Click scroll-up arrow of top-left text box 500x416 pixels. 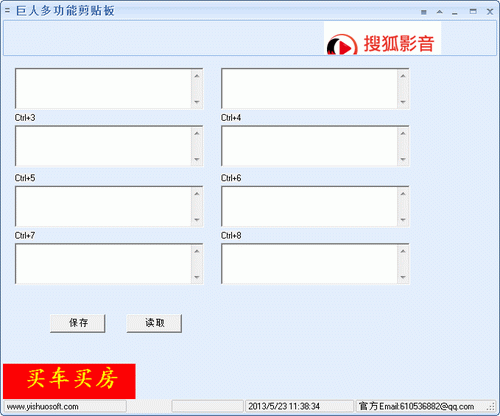pos(197,76)
